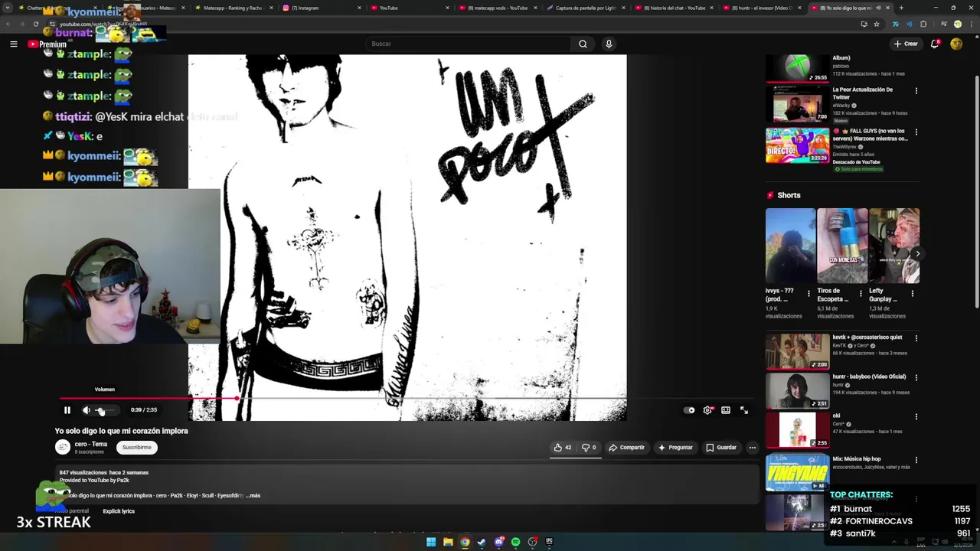
Task: Open options for oki video
Action: [x=916, y=417]
